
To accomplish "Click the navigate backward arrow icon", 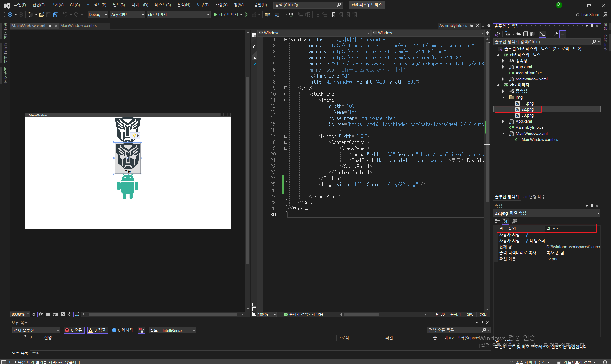I will (10, 15).
